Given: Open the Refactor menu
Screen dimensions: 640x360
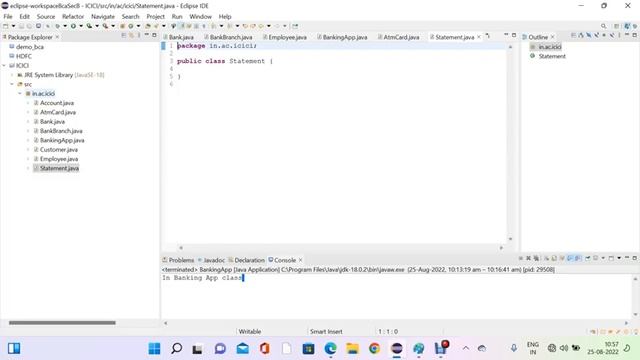Looking at the screenshot, I should click(x=73, y=16).
